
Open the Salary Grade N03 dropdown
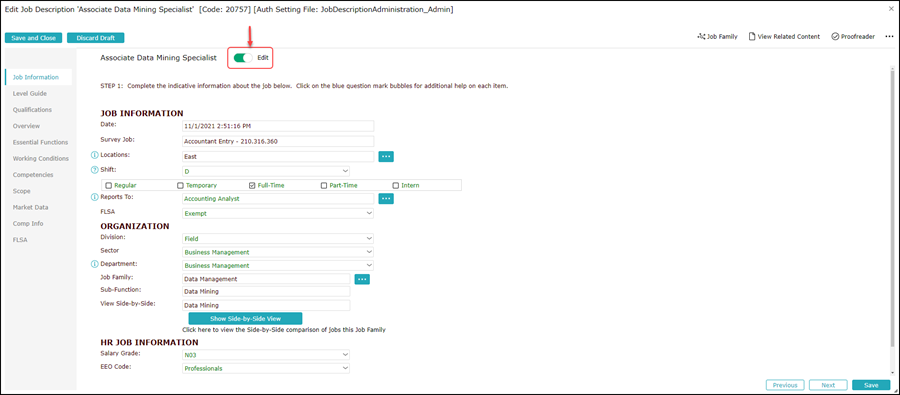[x=266, y=355]
